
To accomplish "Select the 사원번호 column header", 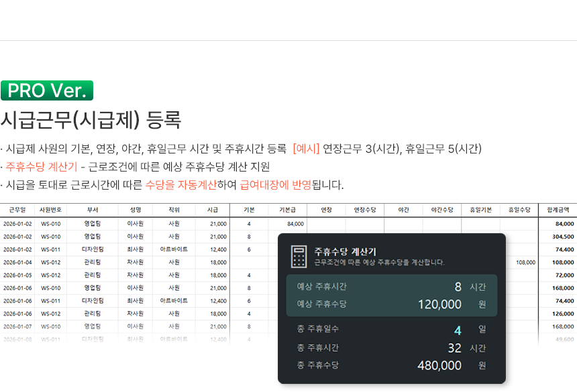I will 50,210.
